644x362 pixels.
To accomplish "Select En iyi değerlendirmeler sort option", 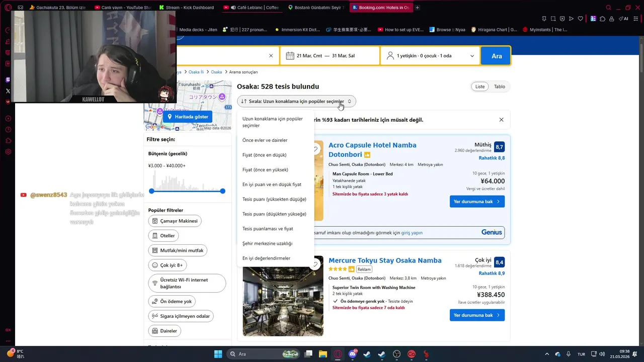I will pos(276,258).
